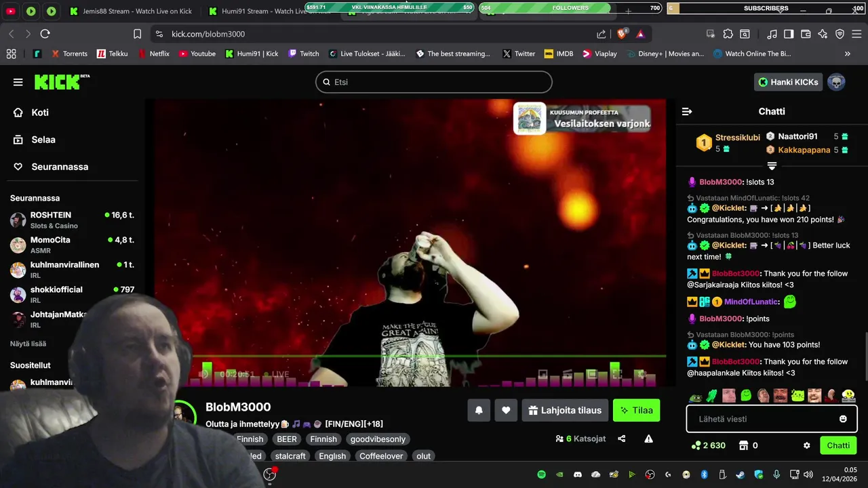The image size is (868, 488).
Task: Share the stream via share icon
Action: coord(621,439)
